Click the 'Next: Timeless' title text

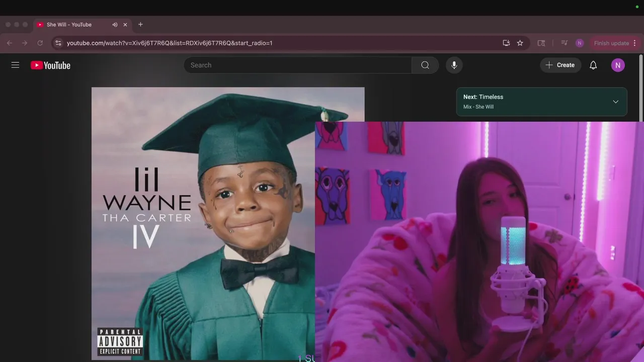click(483, 97)
